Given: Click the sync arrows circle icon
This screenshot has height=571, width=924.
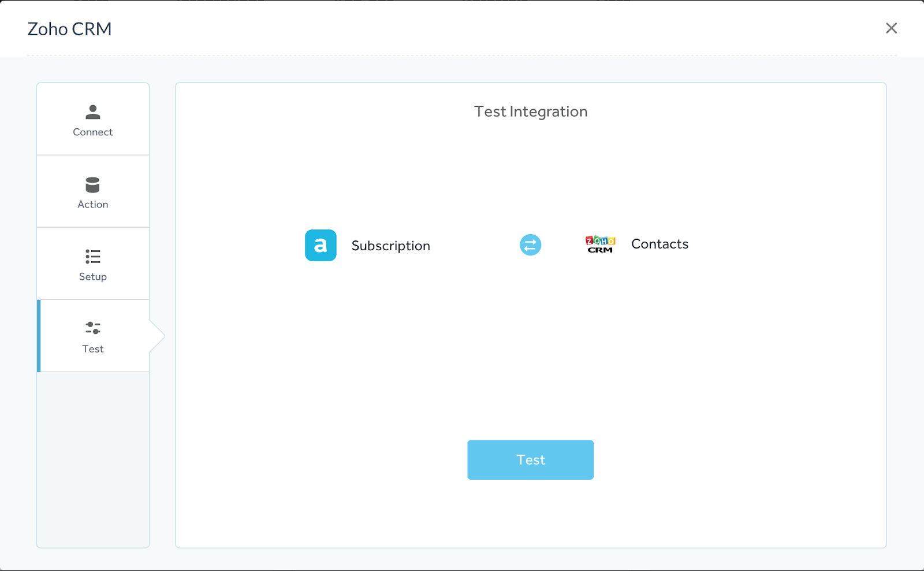Looking at the screenshot, I should click(530, 245).
